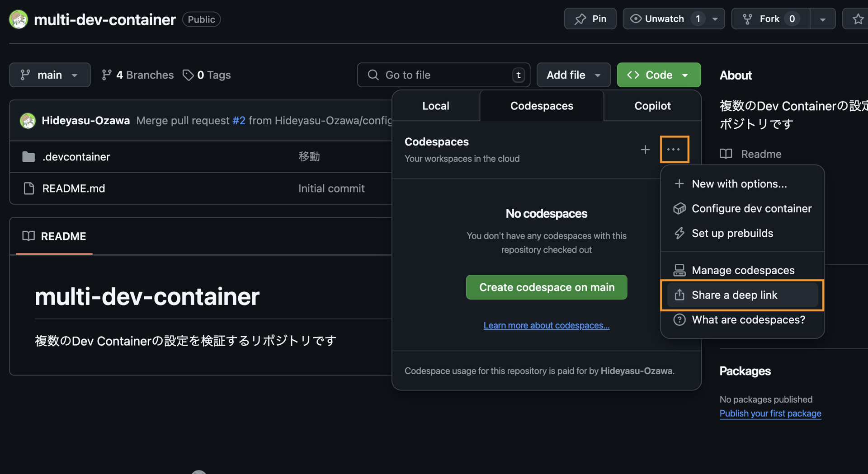Fork the repository
This screenshot has width=868, height=474.
[770, 19]
